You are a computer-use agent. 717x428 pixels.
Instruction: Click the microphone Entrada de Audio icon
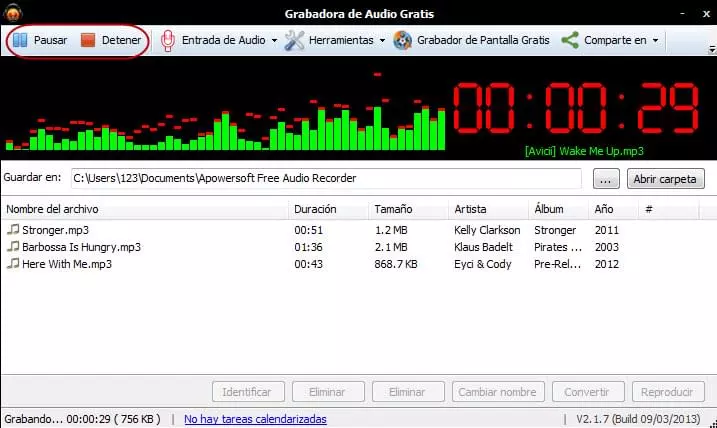[168, 41]
